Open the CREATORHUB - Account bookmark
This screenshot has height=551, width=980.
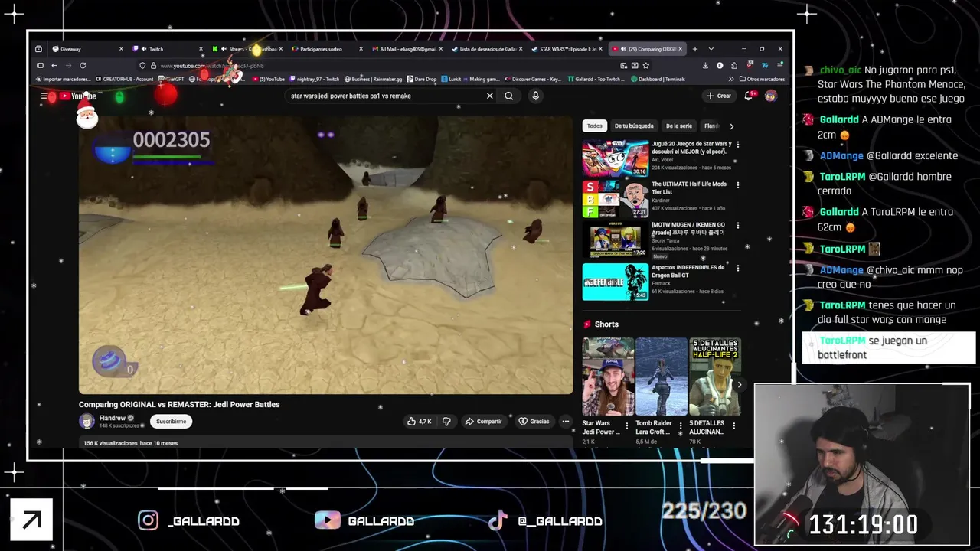coord(125,79)
